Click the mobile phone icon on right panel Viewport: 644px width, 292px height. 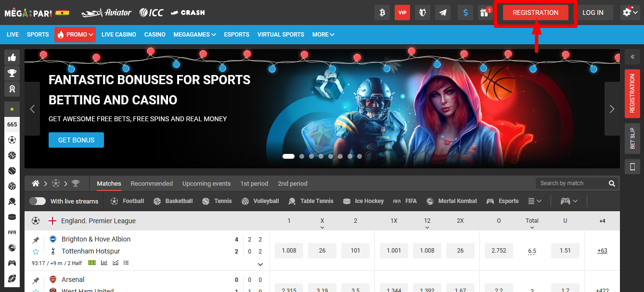[x=632, y=167]
